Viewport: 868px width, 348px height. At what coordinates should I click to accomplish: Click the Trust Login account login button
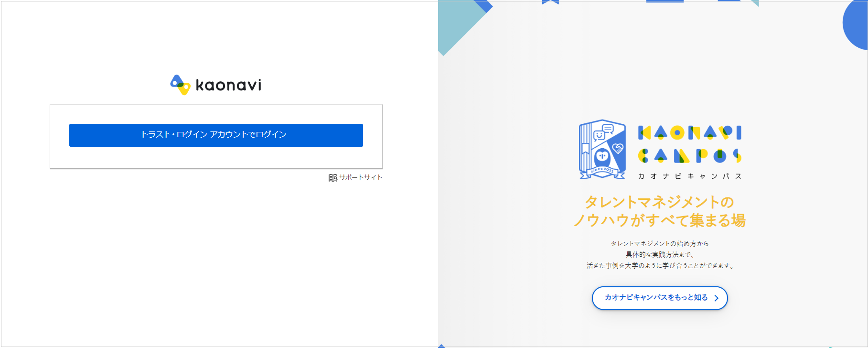pyautogui.click(x=216, y=135)
